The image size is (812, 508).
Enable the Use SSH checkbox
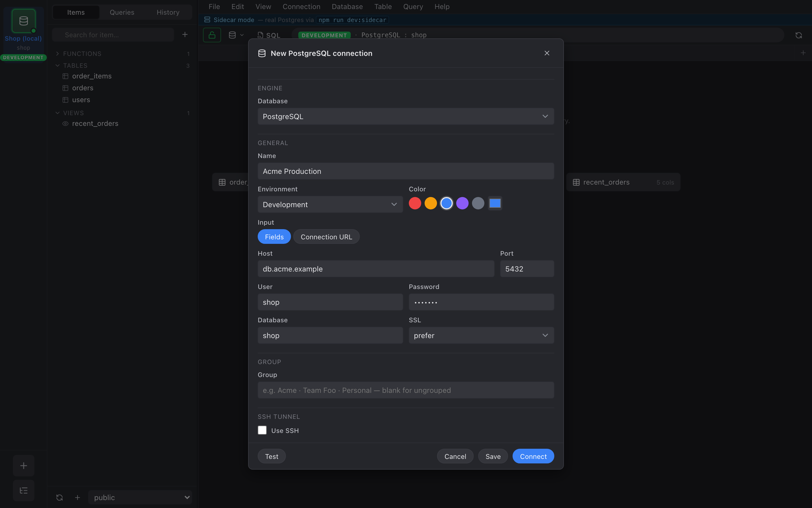262,430
